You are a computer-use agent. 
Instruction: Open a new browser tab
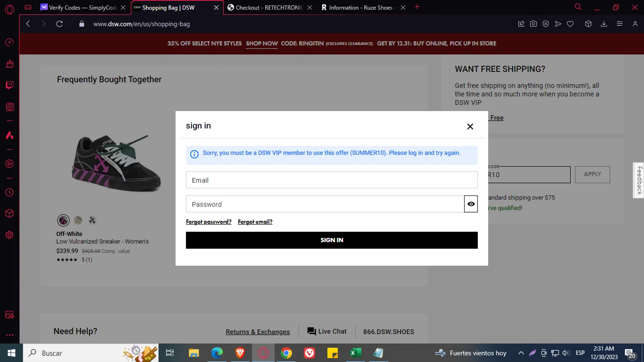[417, 7]
